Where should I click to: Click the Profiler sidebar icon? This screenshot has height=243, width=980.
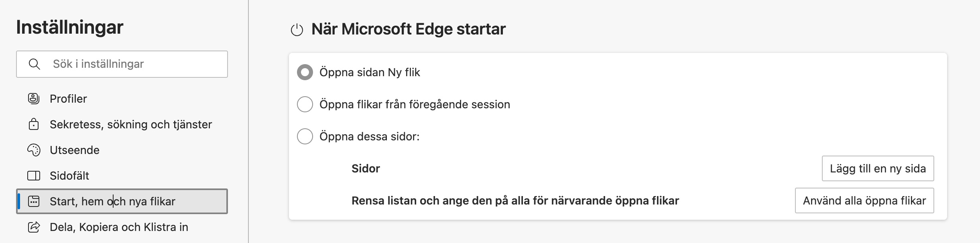point(34,99)
